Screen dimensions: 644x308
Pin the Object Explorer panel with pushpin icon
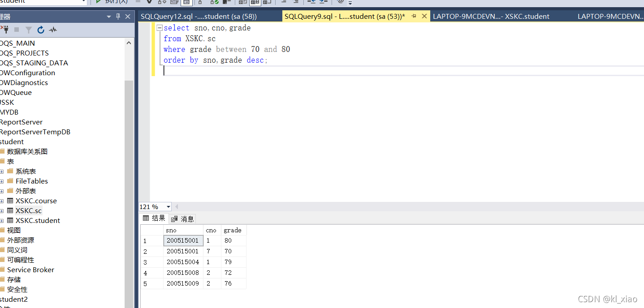point(118,17)
